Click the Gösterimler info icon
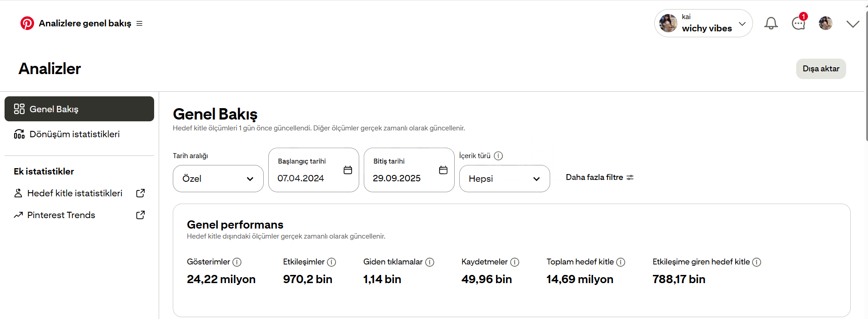 (x=237, y=262)
